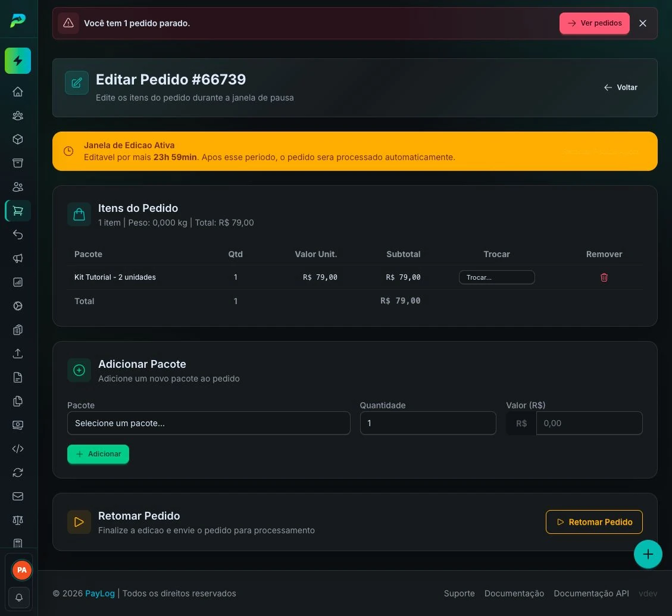The height and width of the screenshot is (616, 672).
Task: Open the cube package icon in sidebar
Action: click(x=18, y=139)
